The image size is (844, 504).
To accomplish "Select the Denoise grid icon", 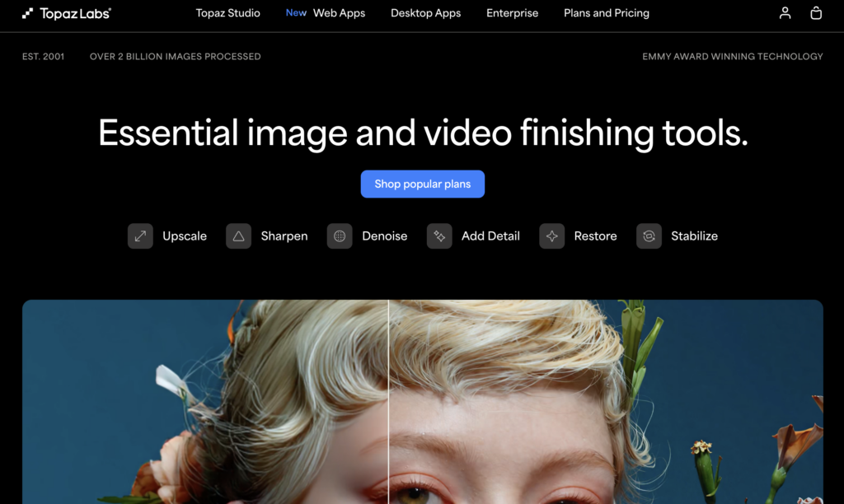I will pos(340,236).
